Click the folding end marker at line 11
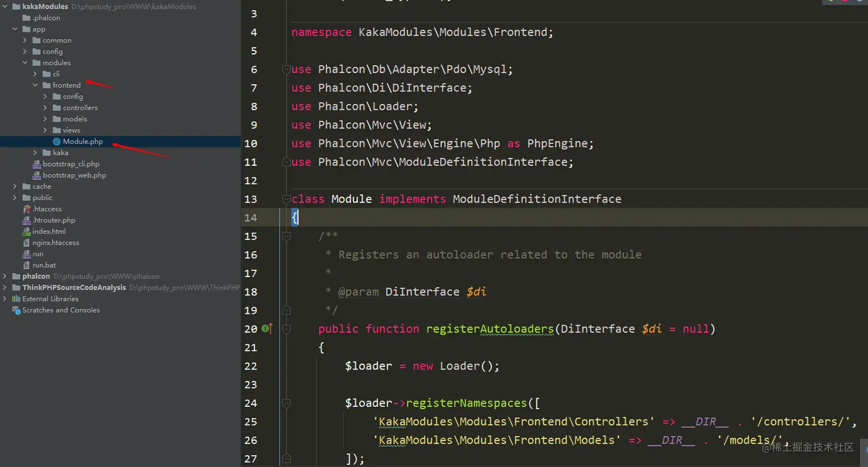The width and height of the screenshot is (868, 467). coord(286,162)
